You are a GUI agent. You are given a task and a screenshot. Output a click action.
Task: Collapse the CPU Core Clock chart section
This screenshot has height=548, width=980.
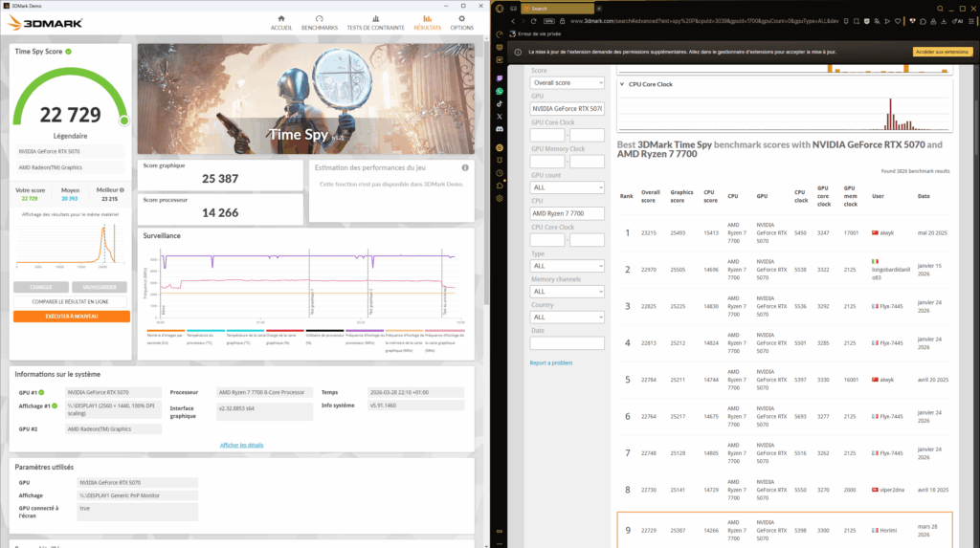click(622, 84)
